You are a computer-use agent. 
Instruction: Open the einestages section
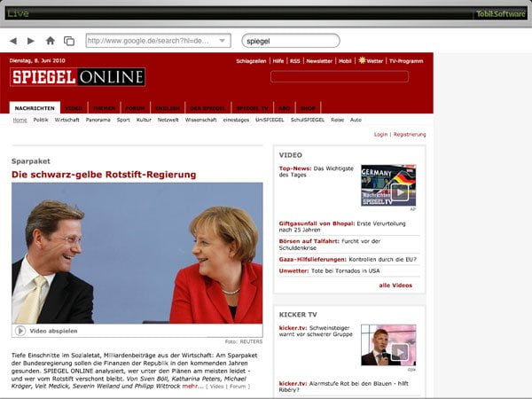pyautogui.click(x=236, y=120)
